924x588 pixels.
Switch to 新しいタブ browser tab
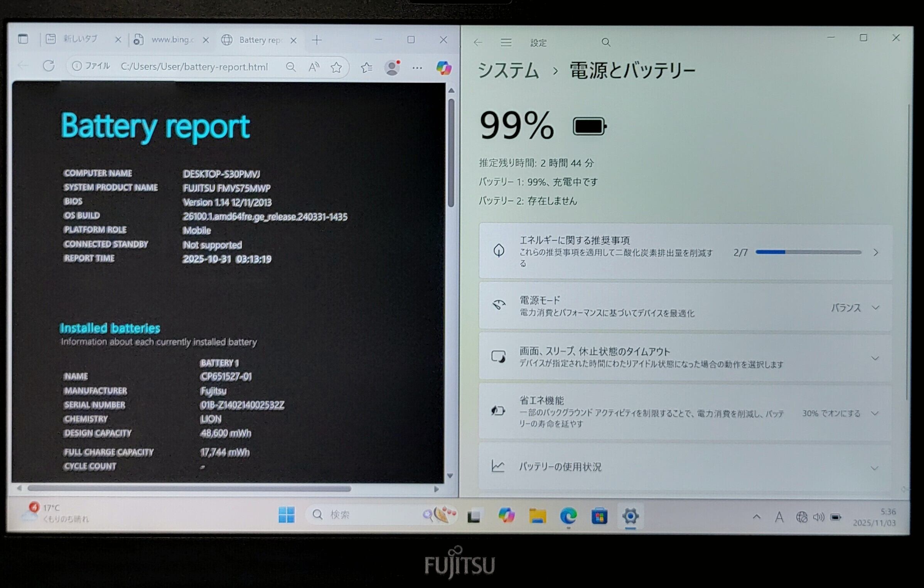80,39
